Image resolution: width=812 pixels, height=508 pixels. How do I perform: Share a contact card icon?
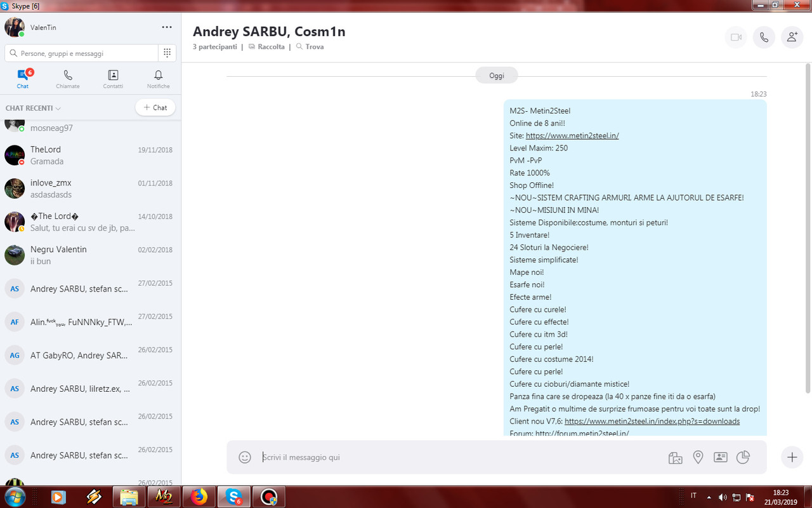point(720,457)
